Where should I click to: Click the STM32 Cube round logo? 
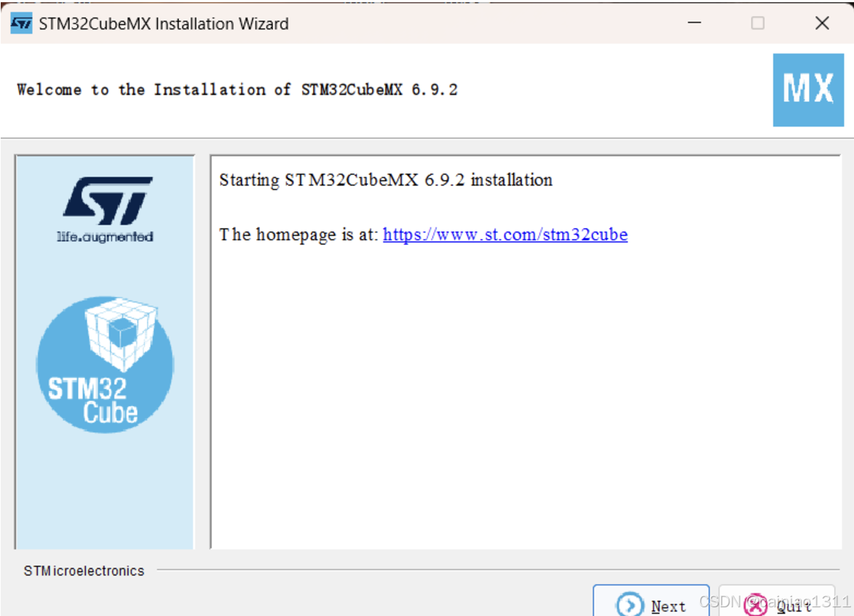tap(105, 364)
